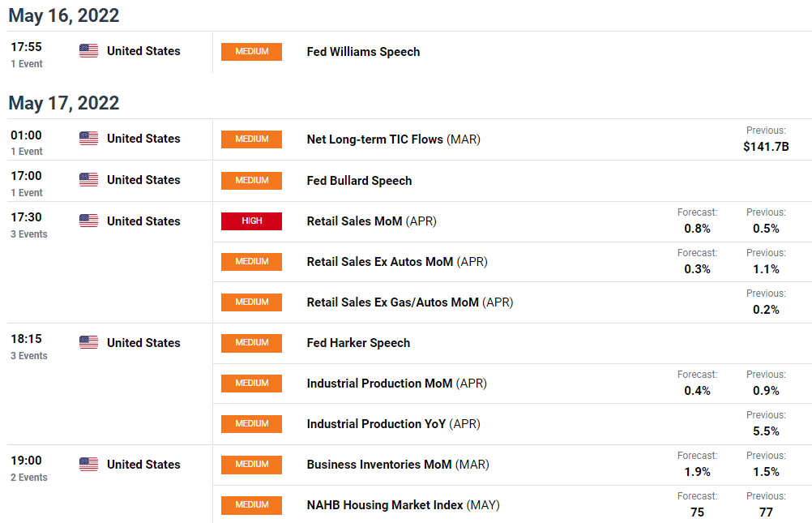Viewport: 812px width, 523px height.
Task: Open Industrial Production YoY (APR) event
Action: (x=394, y=424)
